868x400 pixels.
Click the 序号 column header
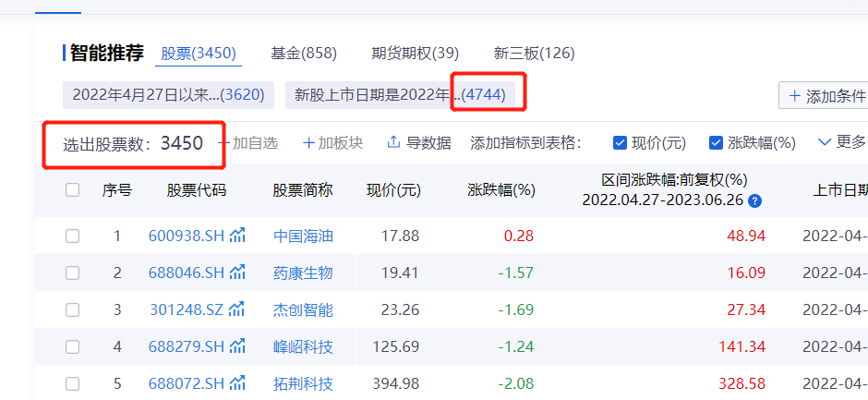coord(116,190)
